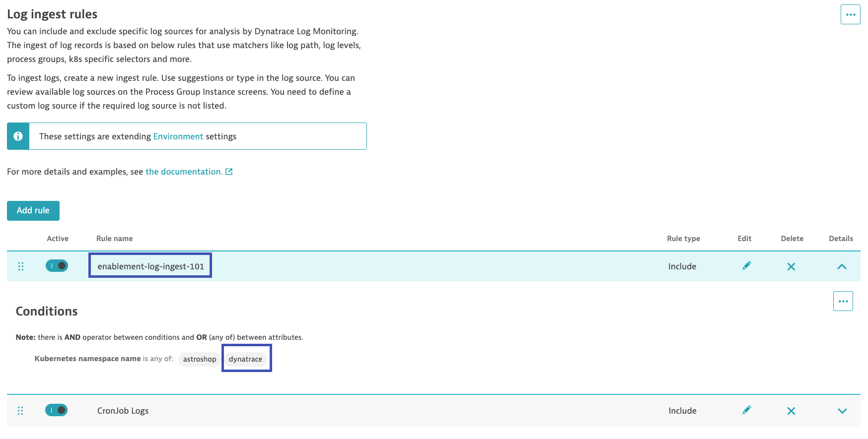Click the Conditions heading
Image resolution: width=868 pixels, height=439 pixels.
point(47,311)
